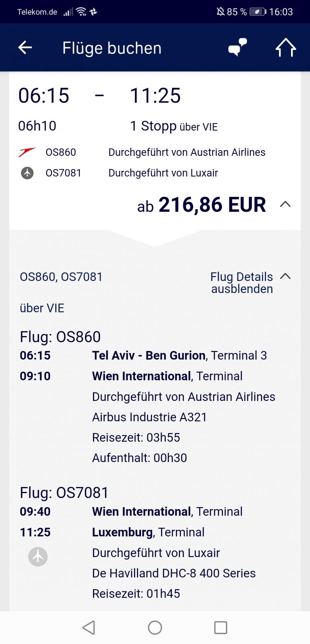Tap the home icon in the header
310x644 pixels.
tap(285, 47)
